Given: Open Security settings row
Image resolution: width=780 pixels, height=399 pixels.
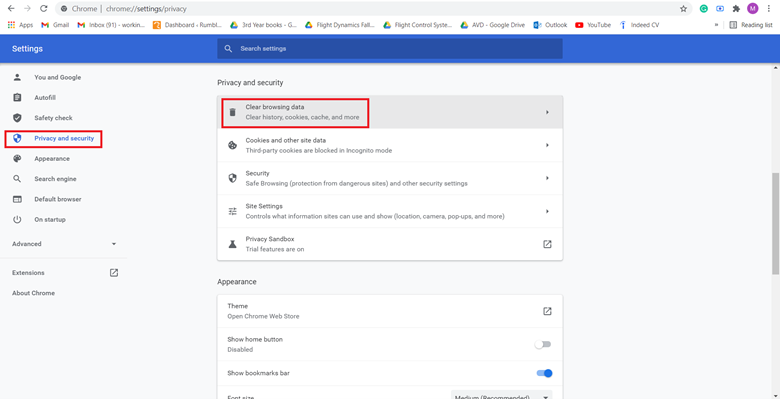Looking at the screenshot, I should pos(390,178).
